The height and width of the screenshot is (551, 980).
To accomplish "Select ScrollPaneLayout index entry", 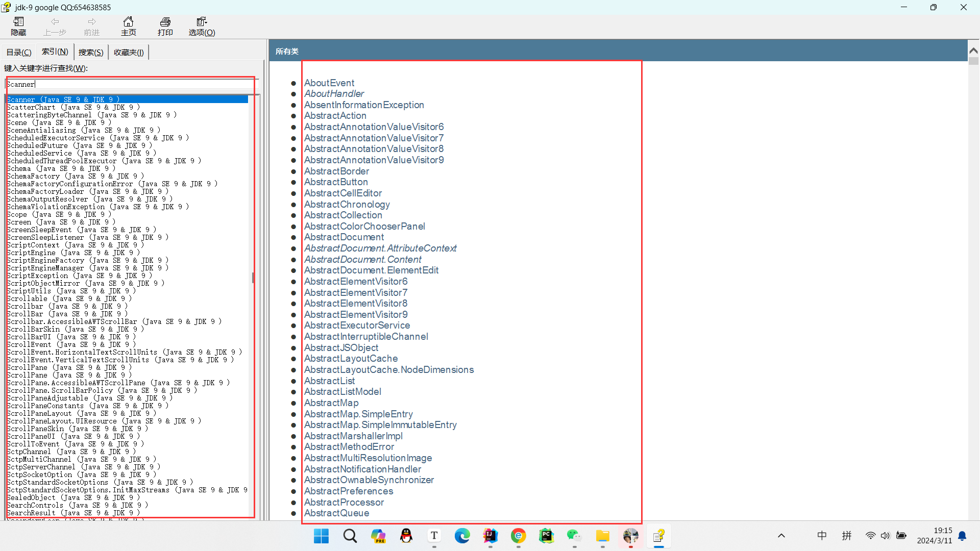I will (x=81, y=413).
